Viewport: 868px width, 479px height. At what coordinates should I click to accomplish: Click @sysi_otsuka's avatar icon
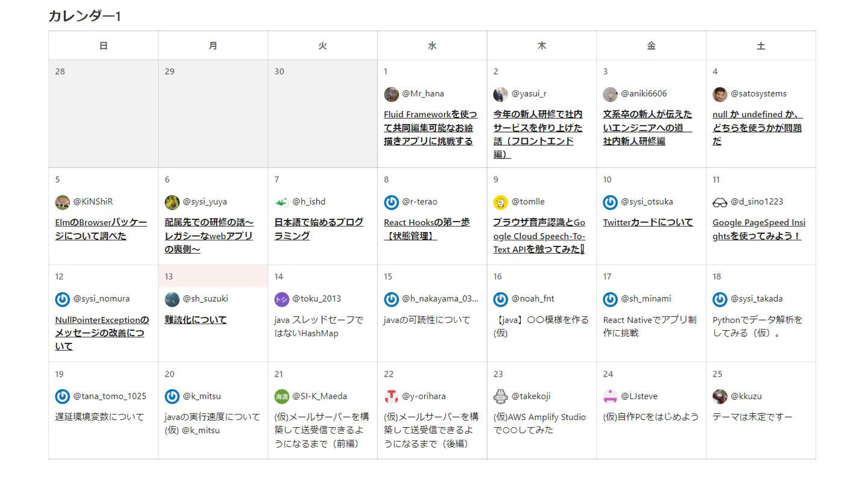[x=611, y=202]
